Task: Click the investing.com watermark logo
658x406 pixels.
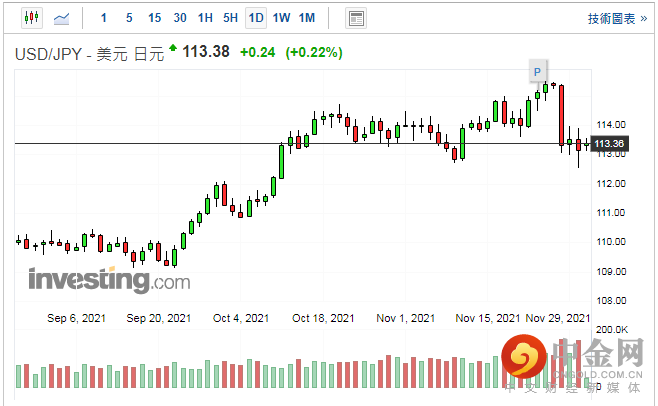Action: 108,280
